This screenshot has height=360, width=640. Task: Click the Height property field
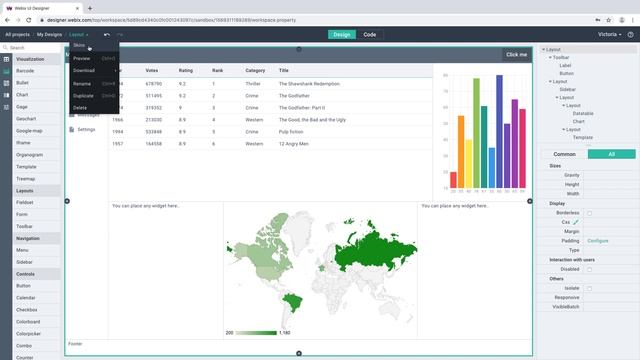click(610, 184)
